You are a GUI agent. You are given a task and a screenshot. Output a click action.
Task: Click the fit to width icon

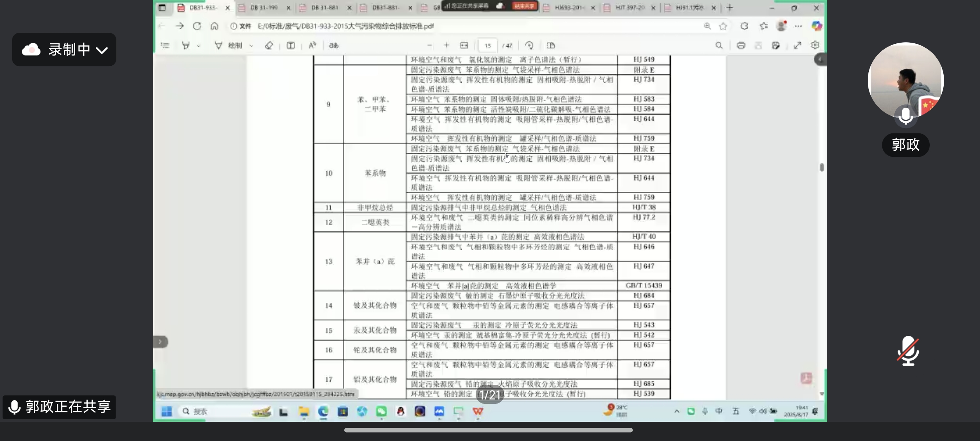464,45
